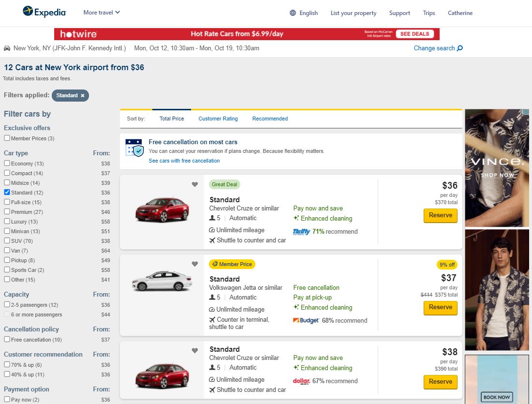Check the Member Prices checkbox

7,138
